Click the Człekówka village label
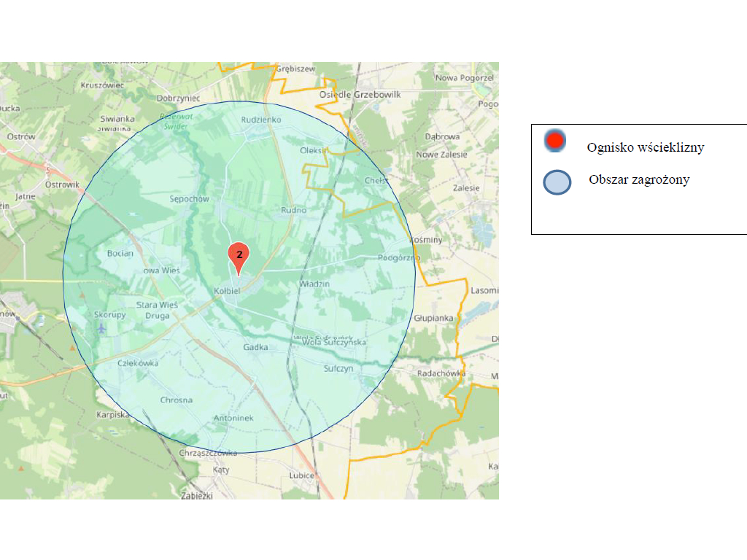The width and height of the screenshot is (747, 560). 138,362
